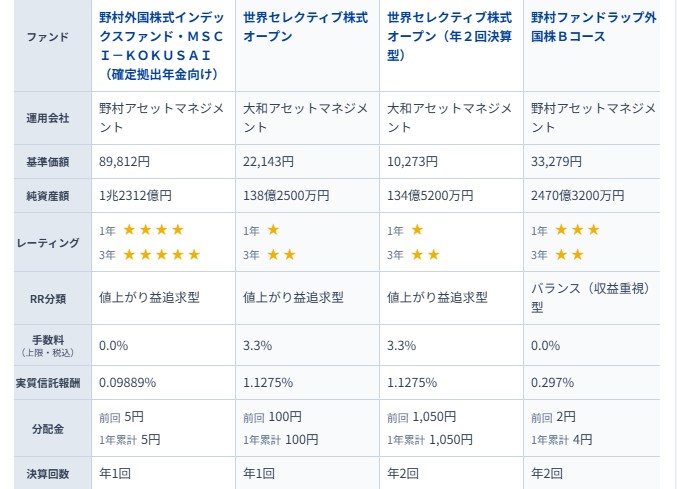Click the 3年 star rating for 野村ファンドラップ外国株Bコース
Viewport: 677px width, 489px height.
[569, 255]
